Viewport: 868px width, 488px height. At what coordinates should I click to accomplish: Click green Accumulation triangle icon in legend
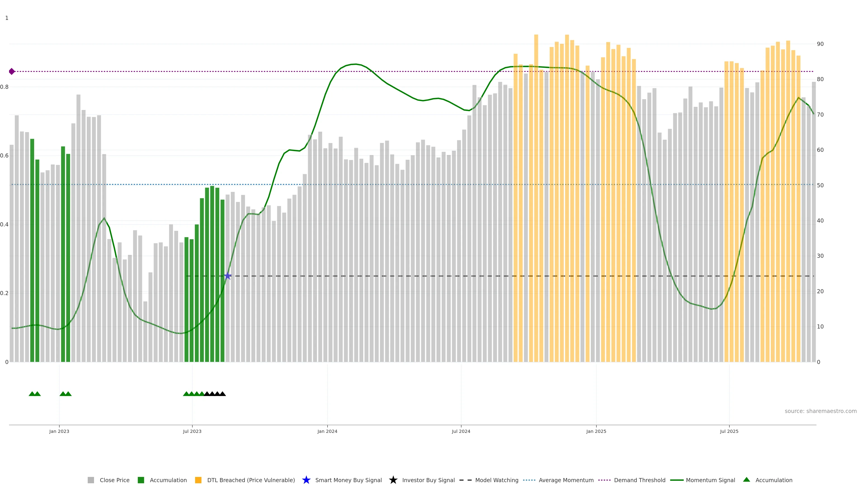pyautogui.click(x=746, y=480)
